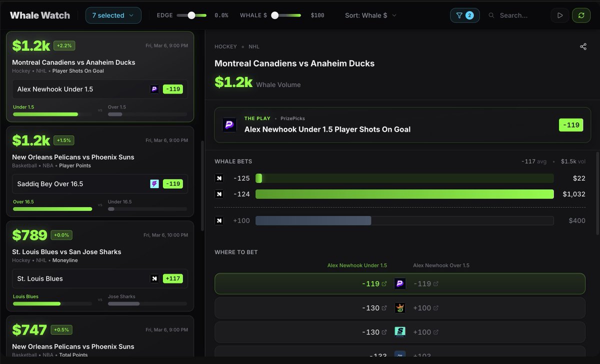Click the Saddiq Bey Over 16.5 pick text
600x364 pixels.
click(x=50, y=183)
